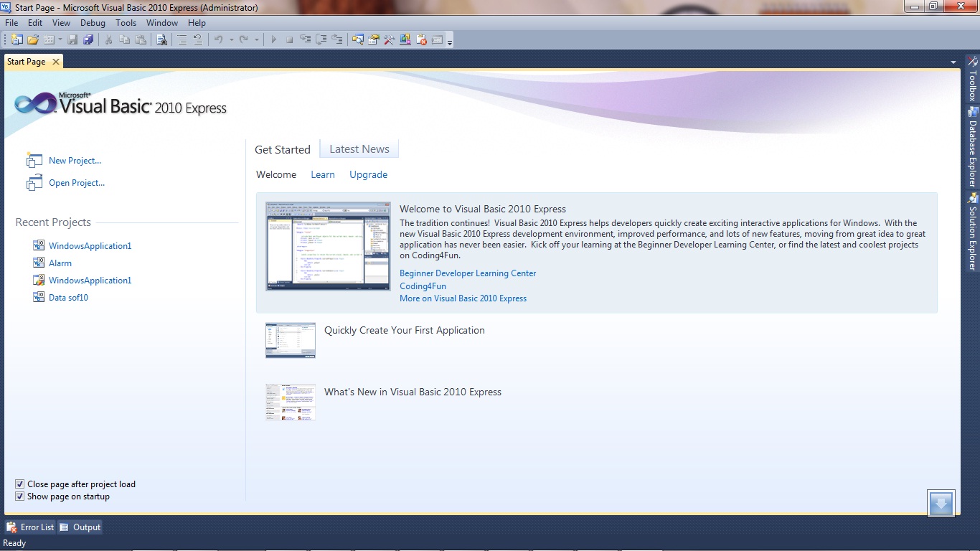Select the Welcome sub-tab
This screenshot has height=551, width=980.
click(276, 174)
